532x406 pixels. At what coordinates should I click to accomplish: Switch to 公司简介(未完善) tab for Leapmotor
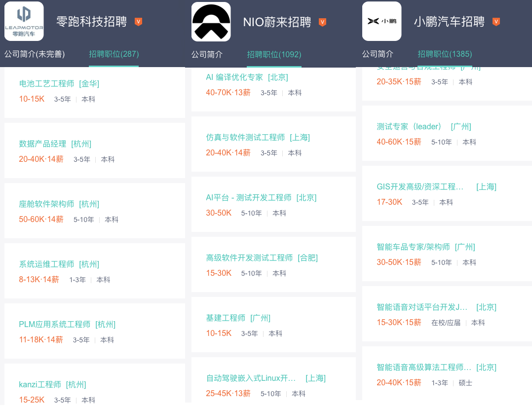(x=35, y=54)
